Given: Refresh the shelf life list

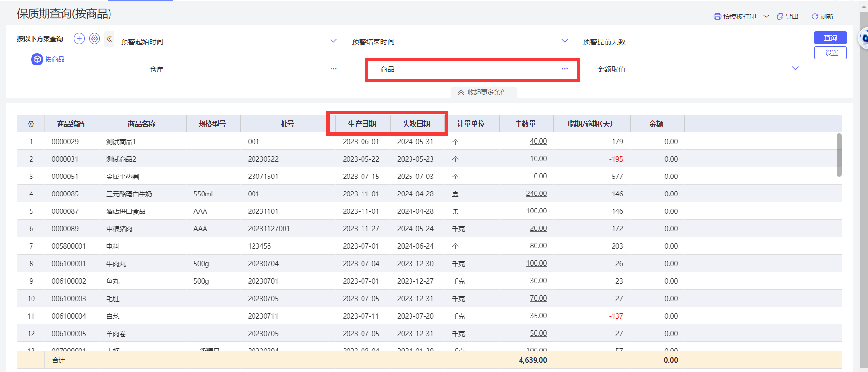Looking at the screenshot, I should tap(822, 16).
